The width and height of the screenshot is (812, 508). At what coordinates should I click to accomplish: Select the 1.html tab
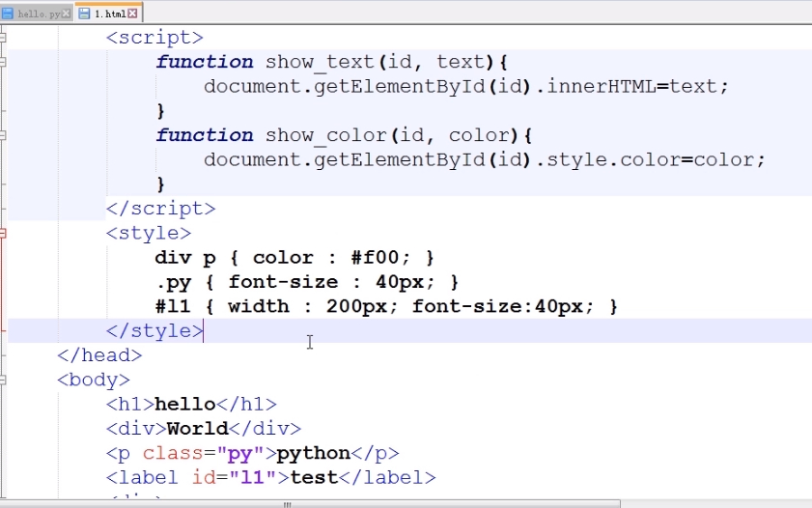point(109,13)
